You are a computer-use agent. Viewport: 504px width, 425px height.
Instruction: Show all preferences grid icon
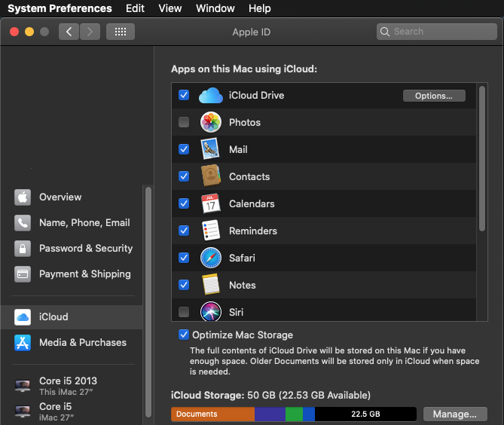tap(121, 32)
